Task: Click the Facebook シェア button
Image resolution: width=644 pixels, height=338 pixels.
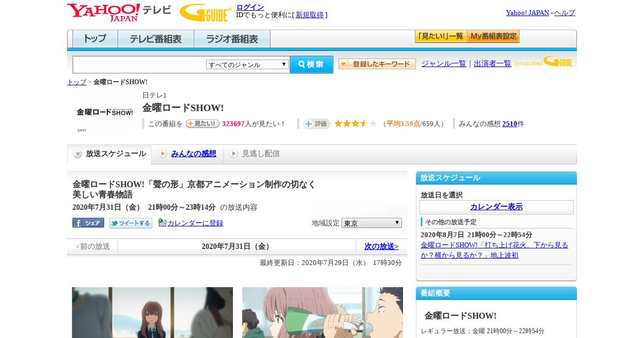Action: pyautogui.click(x=88, y=223)
